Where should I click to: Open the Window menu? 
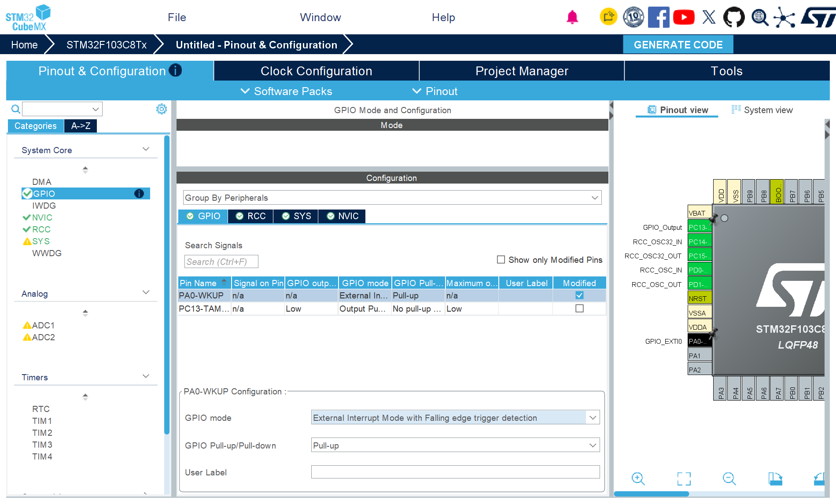click(x=320, y=17)
